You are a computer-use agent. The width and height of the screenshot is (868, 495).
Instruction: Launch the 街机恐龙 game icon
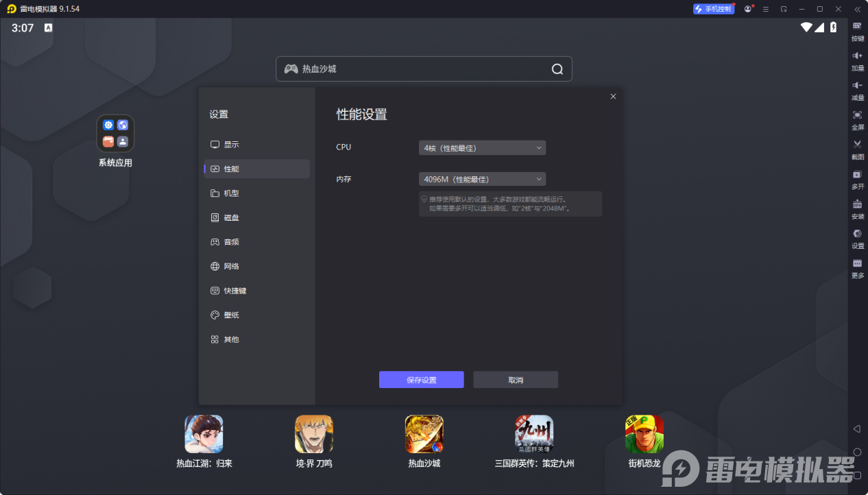[x=644, y=434]
